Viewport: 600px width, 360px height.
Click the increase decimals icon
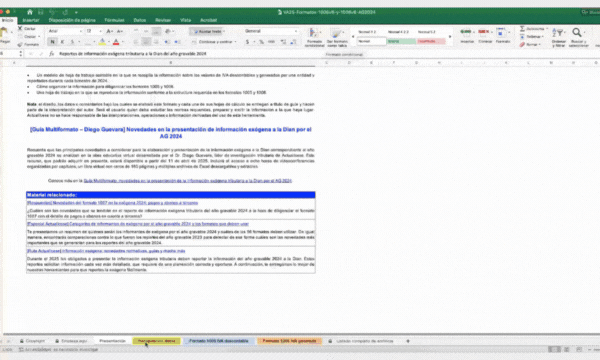pyautogui.click(x=284, y=42)
